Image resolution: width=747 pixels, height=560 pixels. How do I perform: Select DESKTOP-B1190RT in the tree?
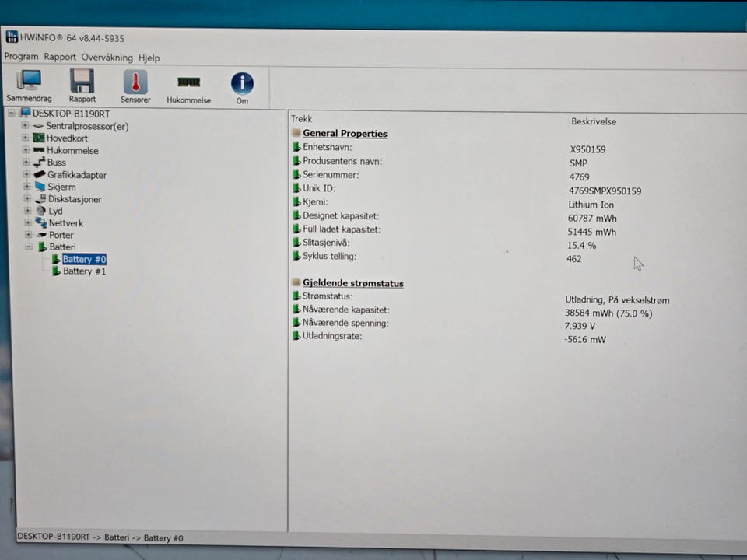(x=71, y=114)
